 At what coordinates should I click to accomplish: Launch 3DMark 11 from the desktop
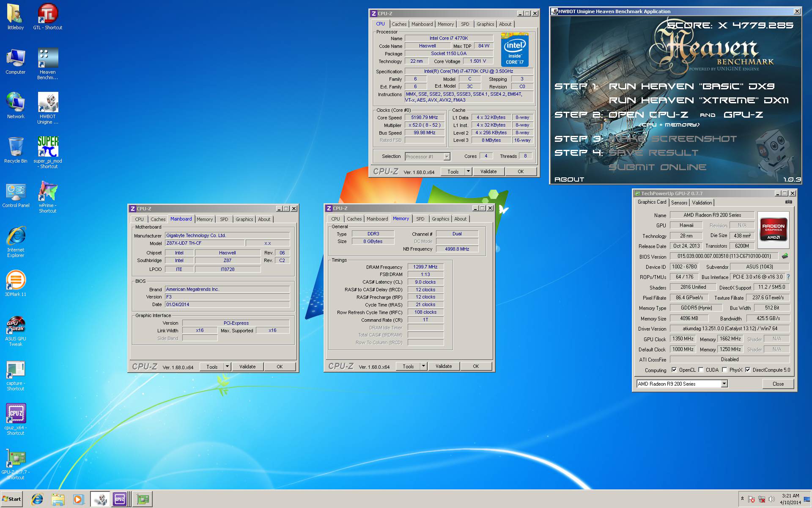pyautogui.click(x=16, y=284)
